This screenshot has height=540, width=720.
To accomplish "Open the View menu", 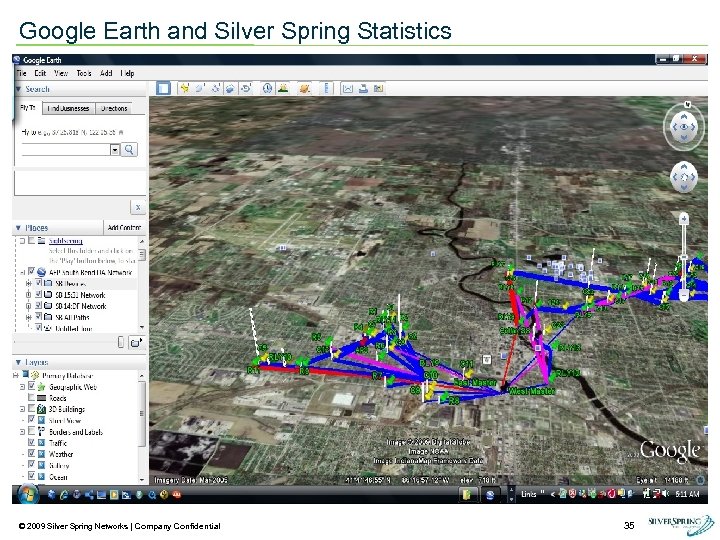I will point(61,73).
